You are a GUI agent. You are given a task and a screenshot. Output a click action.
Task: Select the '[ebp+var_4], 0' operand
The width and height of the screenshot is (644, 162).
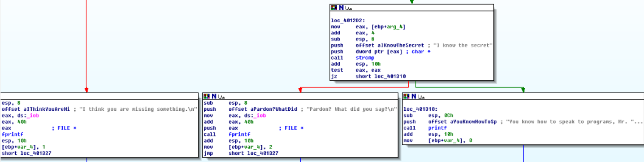pos(450,141)
